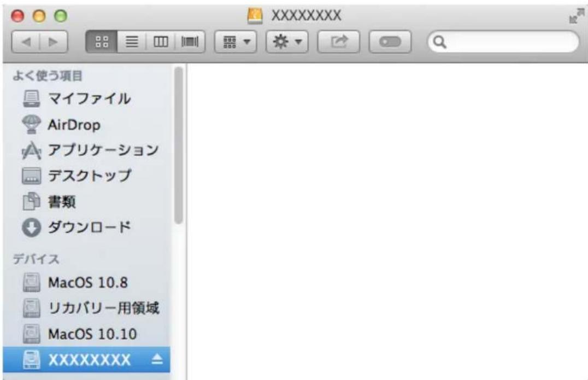
Task: Go forward with the right arrow button
Action: (x=54, y=42)
